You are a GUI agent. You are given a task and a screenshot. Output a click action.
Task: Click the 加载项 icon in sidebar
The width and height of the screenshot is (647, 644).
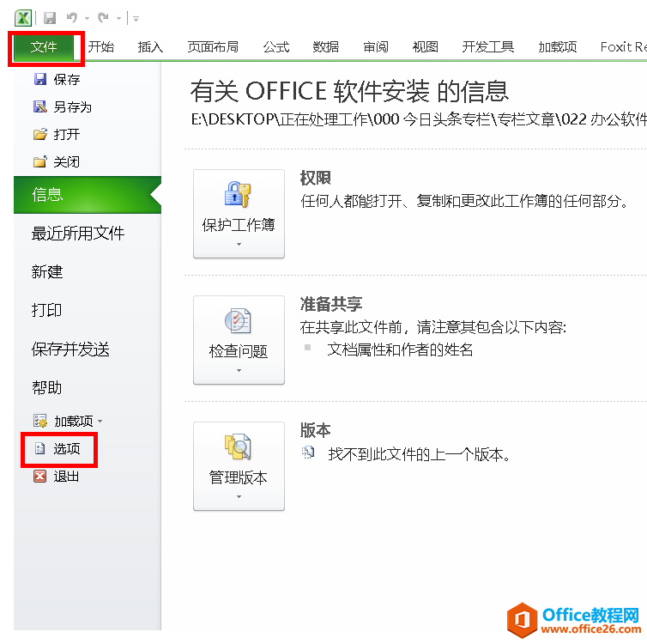click(40, 421)
